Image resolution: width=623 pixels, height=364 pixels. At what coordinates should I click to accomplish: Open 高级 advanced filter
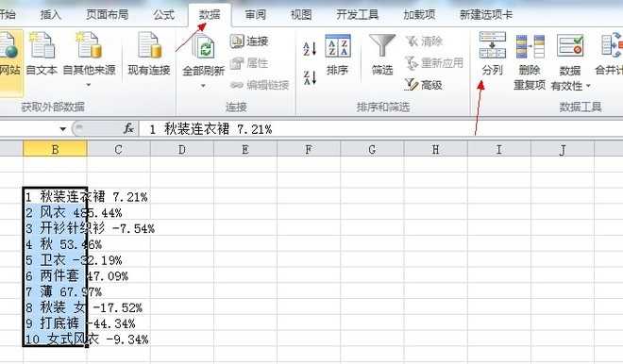click(424, 84)
